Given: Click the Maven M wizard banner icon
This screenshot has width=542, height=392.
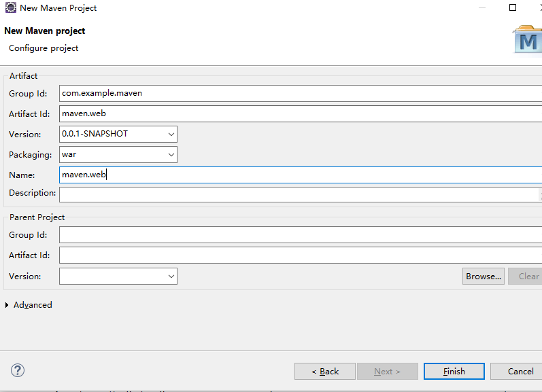Looking at the screenshot, I should point(528,39).
